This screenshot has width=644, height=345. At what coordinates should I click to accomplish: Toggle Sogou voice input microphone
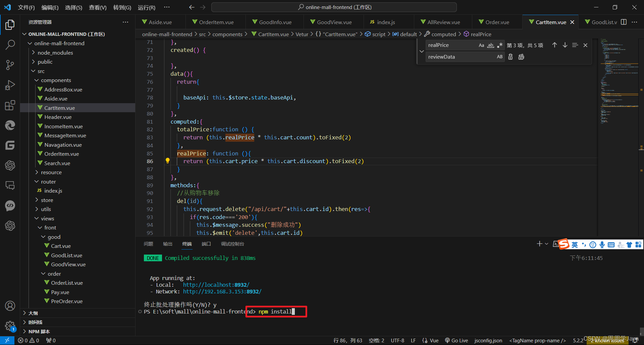click(602, 245)
